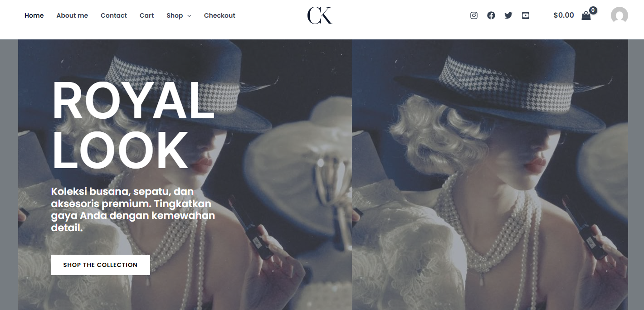644x310 pixels.
Task: Click the Koleksi busana description text
Action: [x=133, y=210]
